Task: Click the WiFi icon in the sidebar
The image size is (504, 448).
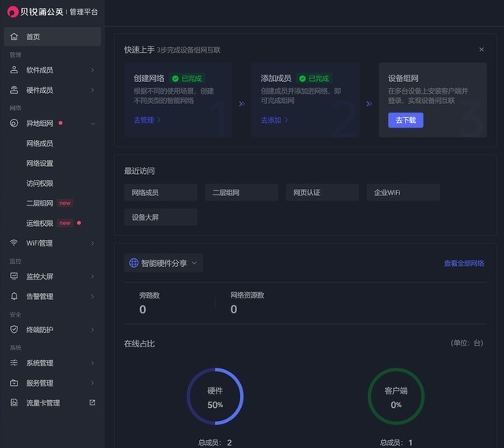Action: (14, 243)
